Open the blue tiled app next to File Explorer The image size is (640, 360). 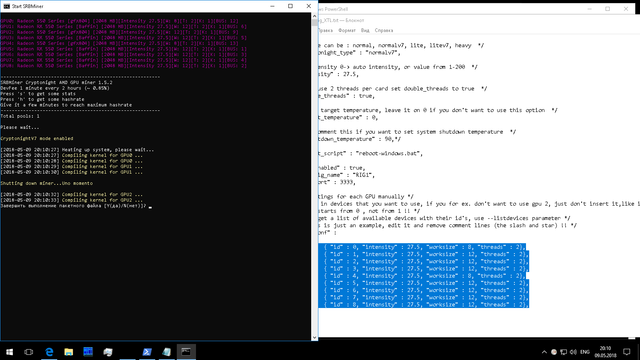pos(88,351)
